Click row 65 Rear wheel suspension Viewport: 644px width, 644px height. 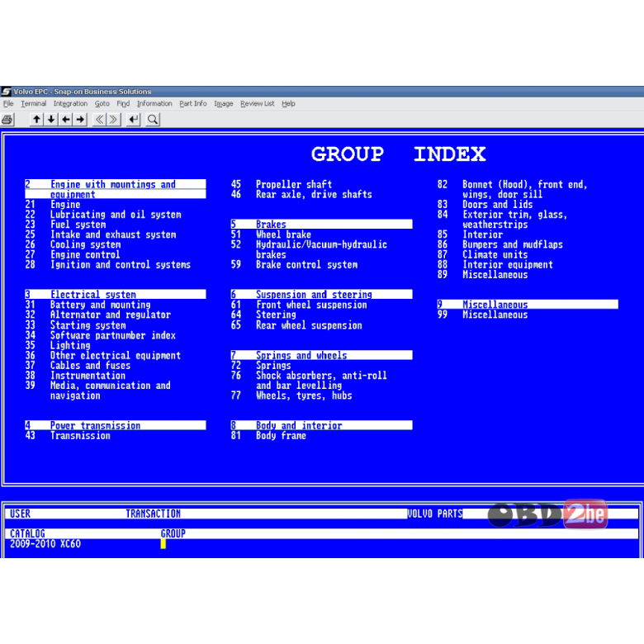coord(296,324)
